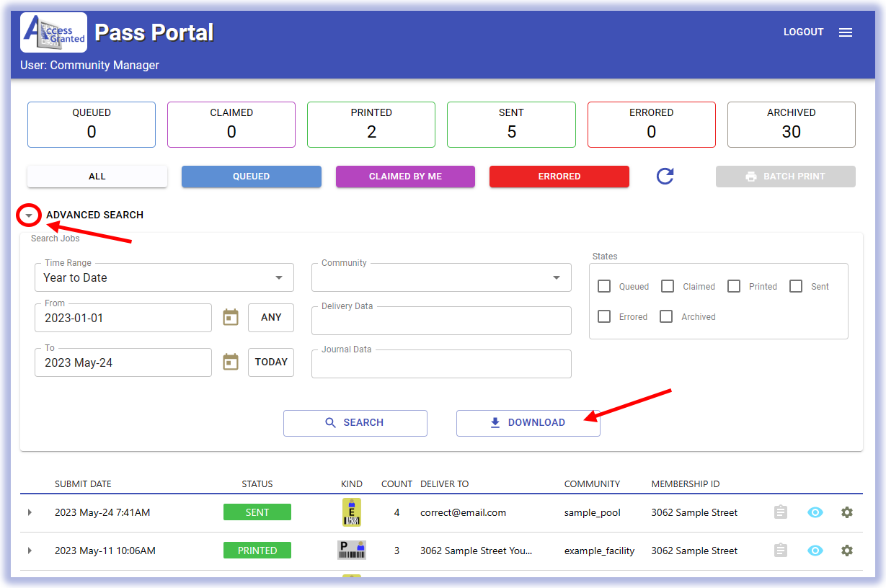
Task: Expand the 2023 May-24 7:41AM row
Action: click(30, 512)
